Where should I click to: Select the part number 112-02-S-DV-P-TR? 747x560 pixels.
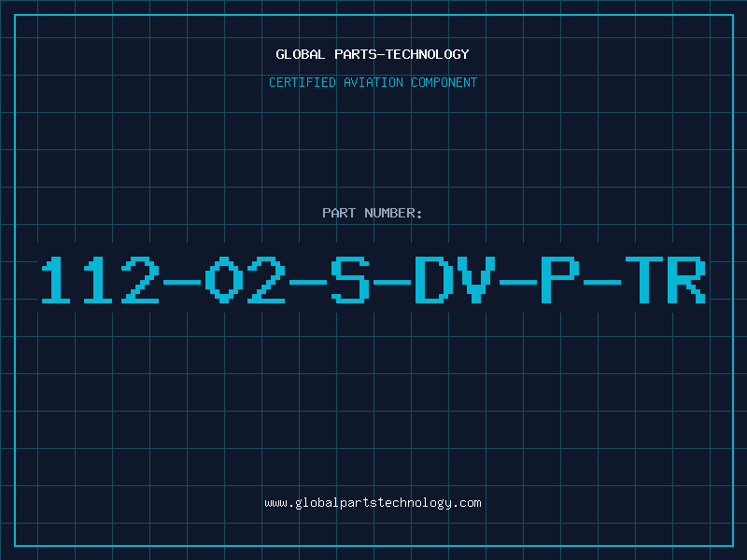(373, 279)
